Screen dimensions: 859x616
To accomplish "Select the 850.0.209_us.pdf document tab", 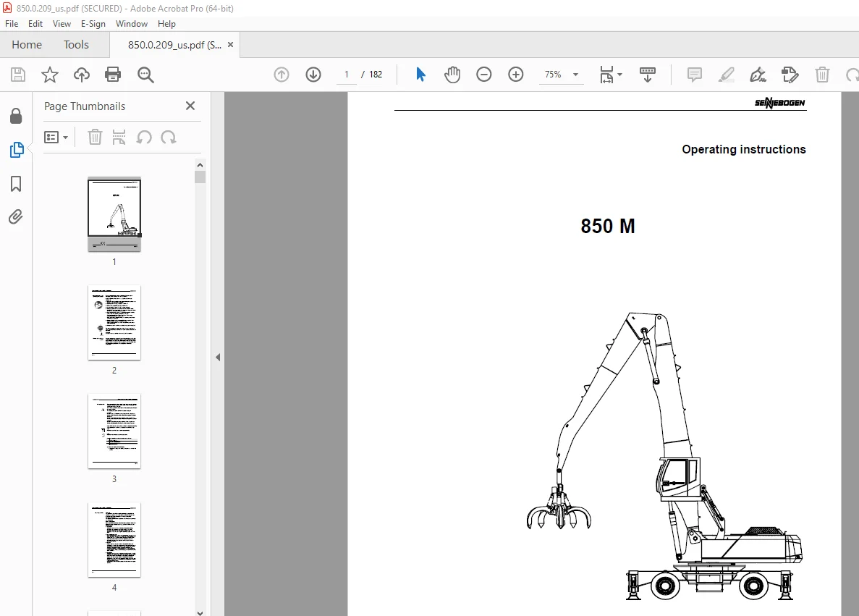I will [174, 45].
